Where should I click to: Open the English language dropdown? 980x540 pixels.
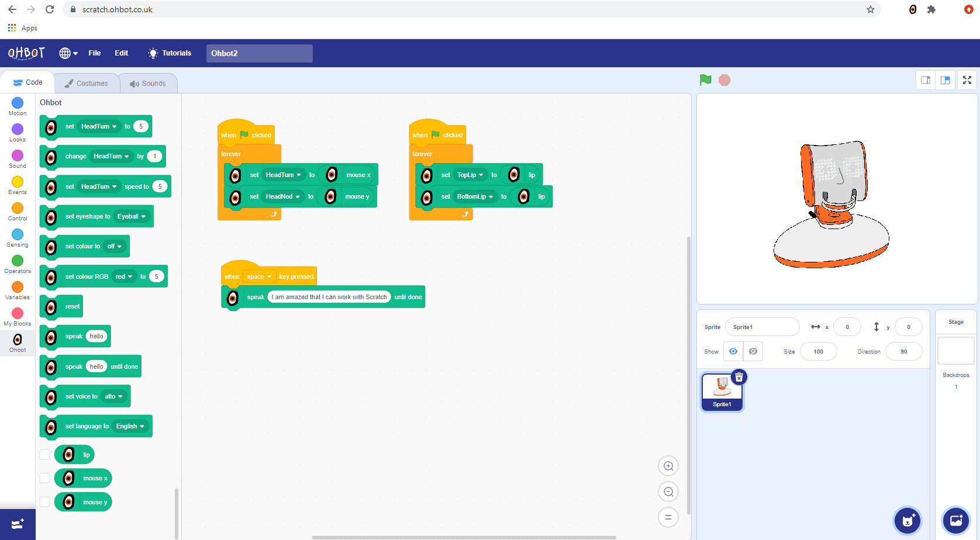(130, 427)
